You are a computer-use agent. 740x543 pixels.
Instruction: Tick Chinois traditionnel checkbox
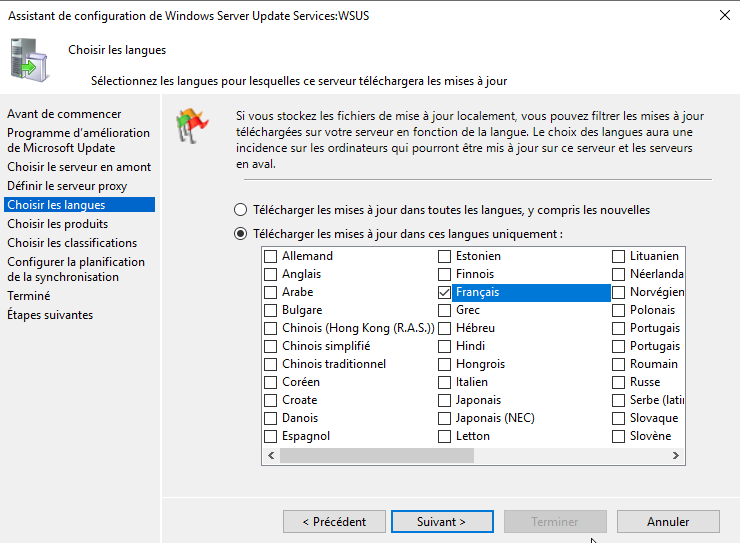click(270, 364)
